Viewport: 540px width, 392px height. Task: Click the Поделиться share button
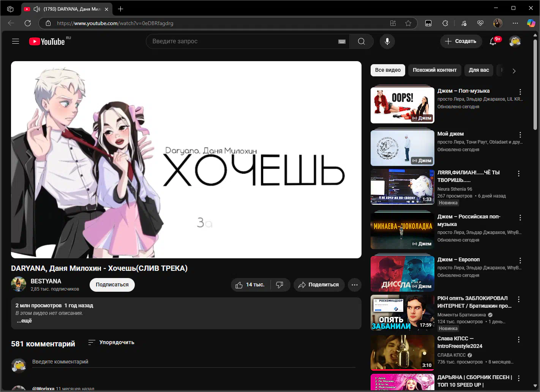click(319, 285)
